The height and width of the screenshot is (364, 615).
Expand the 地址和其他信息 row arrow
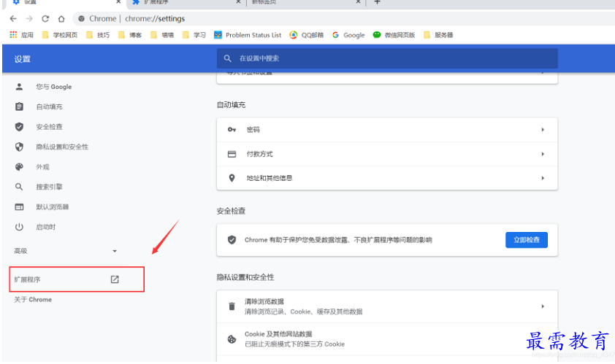(x=543, y=178)
